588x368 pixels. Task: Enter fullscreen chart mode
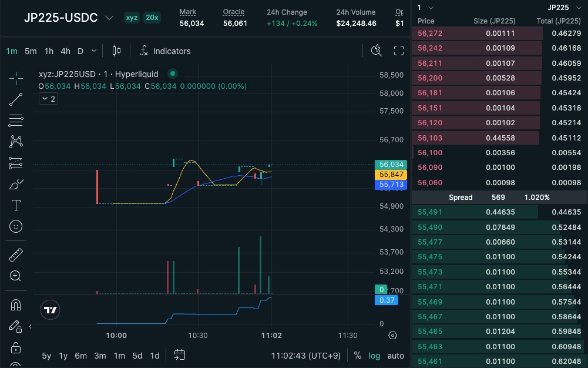coord(399,51)
